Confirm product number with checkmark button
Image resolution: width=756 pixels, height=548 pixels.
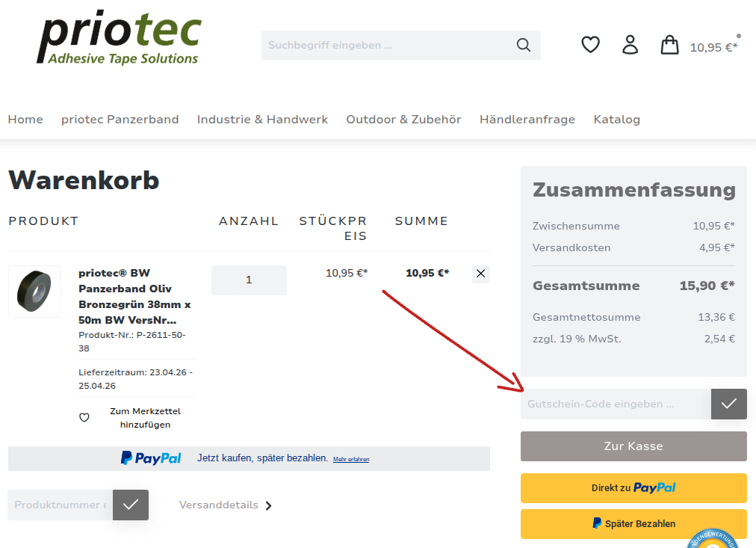pyautogui.click(x=131, y=505)
